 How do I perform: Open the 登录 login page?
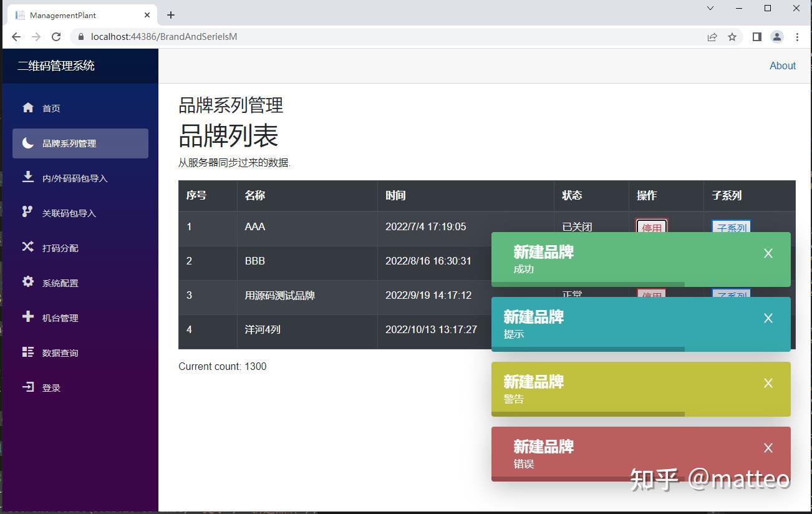(80, 388)
